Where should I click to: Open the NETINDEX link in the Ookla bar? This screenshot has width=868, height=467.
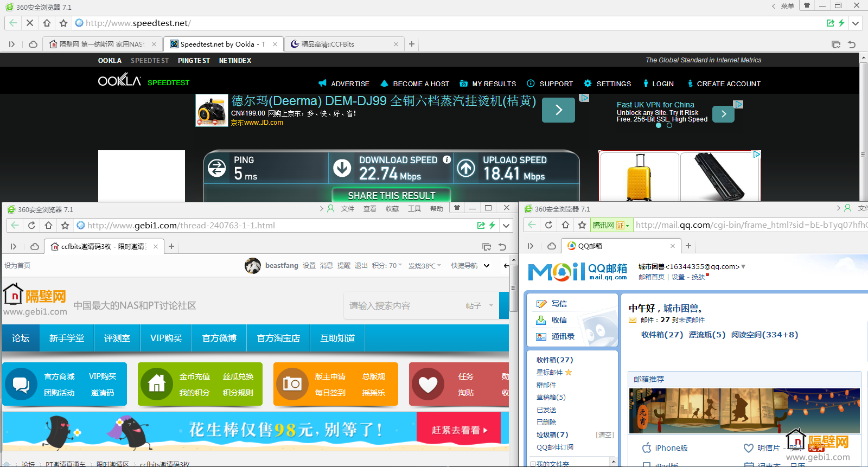click(x=235, y=61)
